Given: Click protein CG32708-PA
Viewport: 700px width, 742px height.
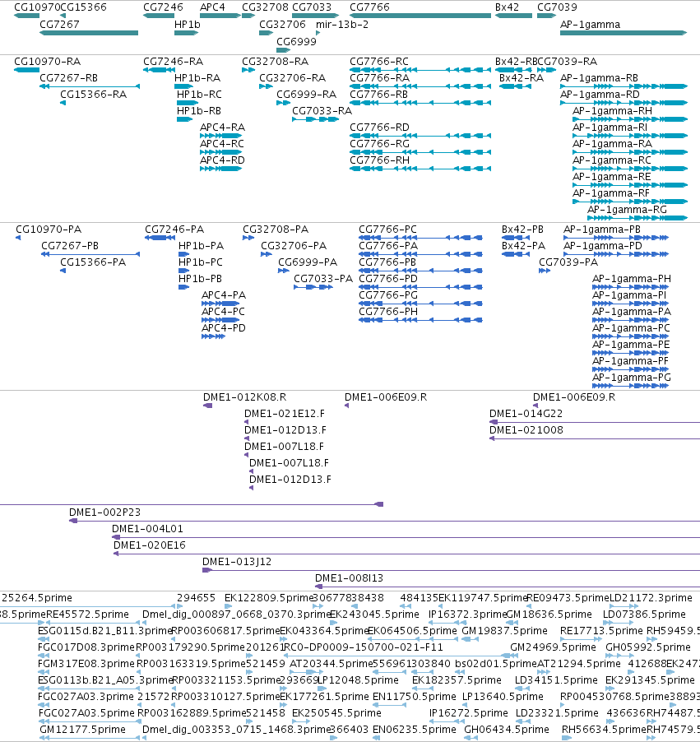Looking at the screenshot, I should click(276, 230).
